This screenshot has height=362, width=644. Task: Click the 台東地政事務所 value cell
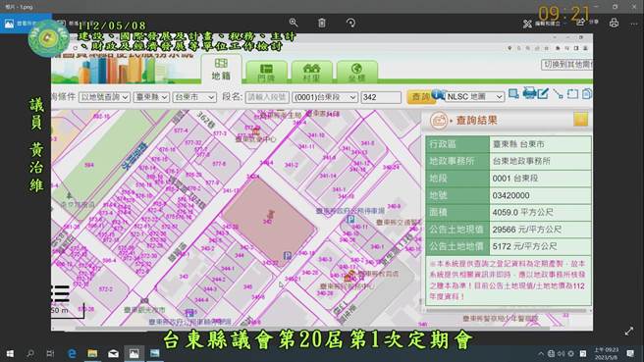click(x=541, y=161)
